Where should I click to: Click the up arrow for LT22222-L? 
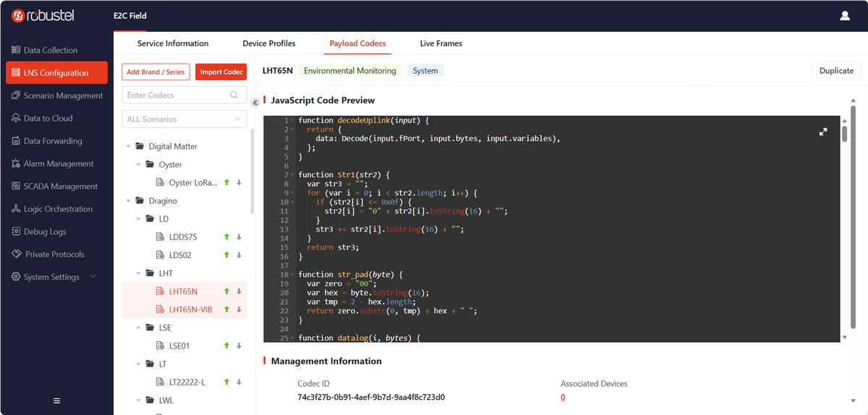[226, 382]
